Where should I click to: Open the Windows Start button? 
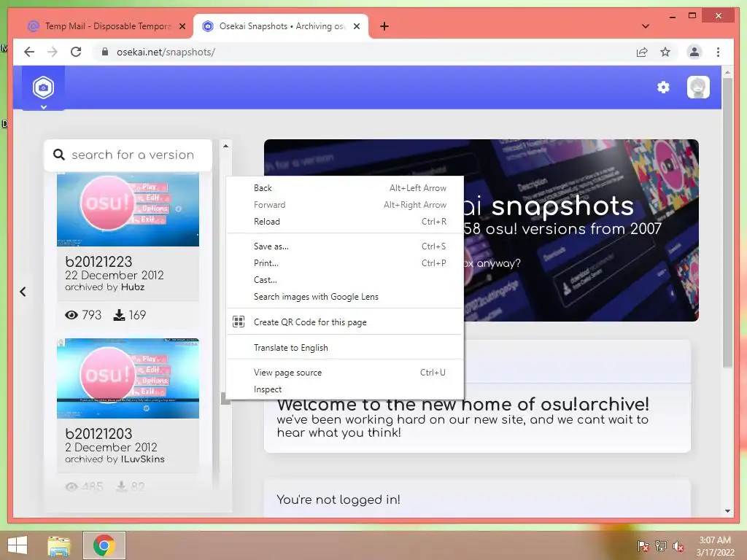point(18,545)
